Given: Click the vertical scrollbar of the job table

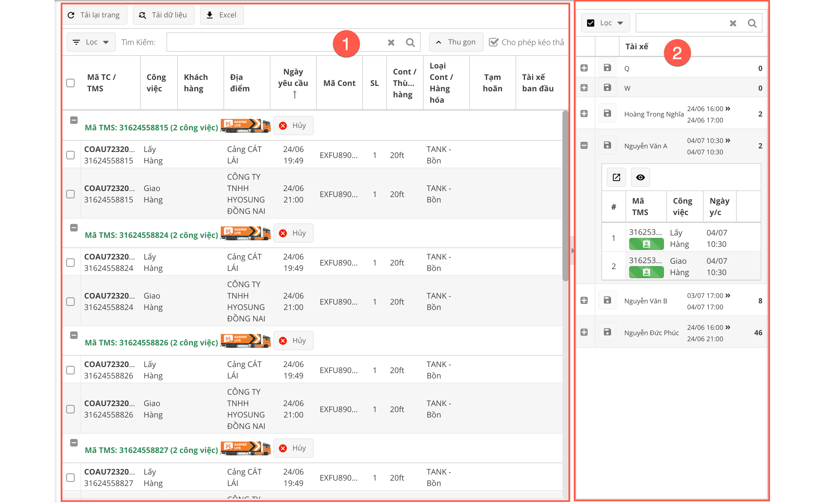Looking at the screenshot, I should click(565, 196).
